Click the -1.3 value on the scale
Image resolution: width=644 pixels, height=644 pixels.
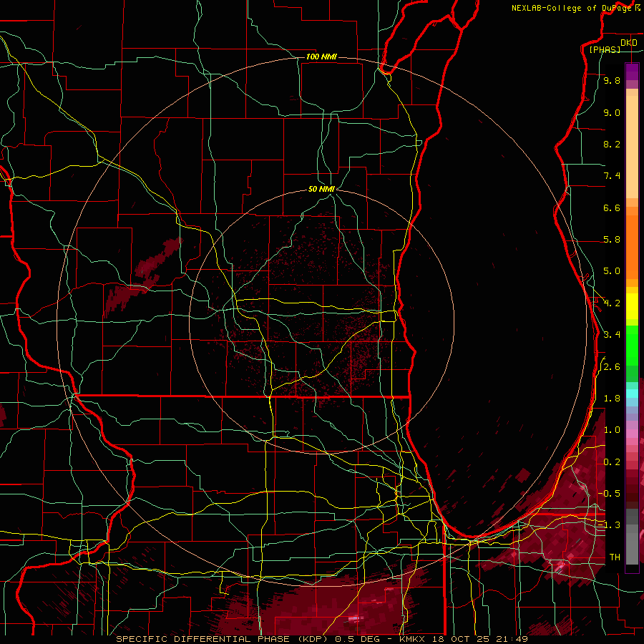click(609, 525)
